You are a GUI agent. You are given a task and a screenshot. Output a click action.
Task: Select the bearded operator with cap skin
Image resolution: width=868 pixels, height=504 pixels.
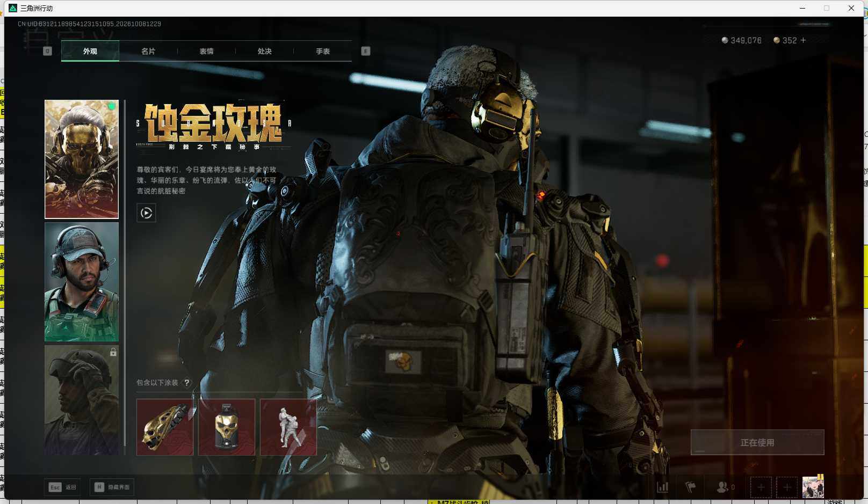pyautogui.click(x=82, y=282)
